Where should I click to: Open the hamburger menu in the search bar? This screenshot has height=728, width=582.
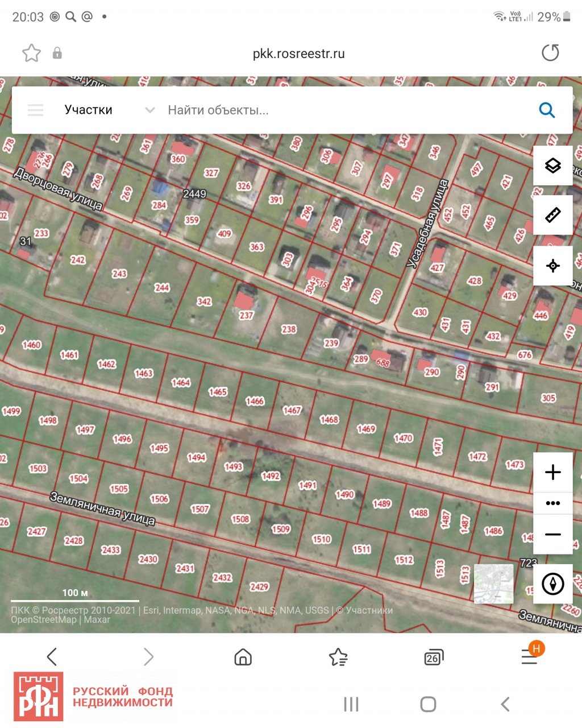(x=36, y=110)
